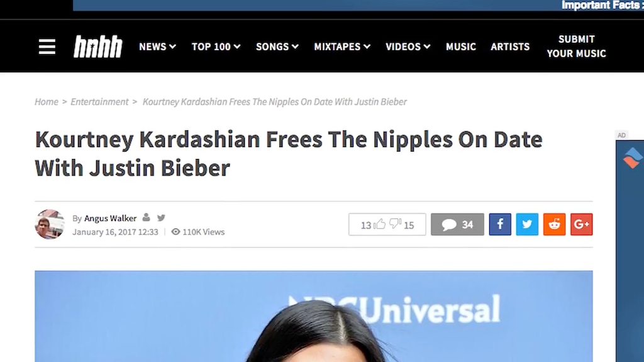644x362 pixels.
Task: Go to the Artists section
Action: tap(510, 47)
